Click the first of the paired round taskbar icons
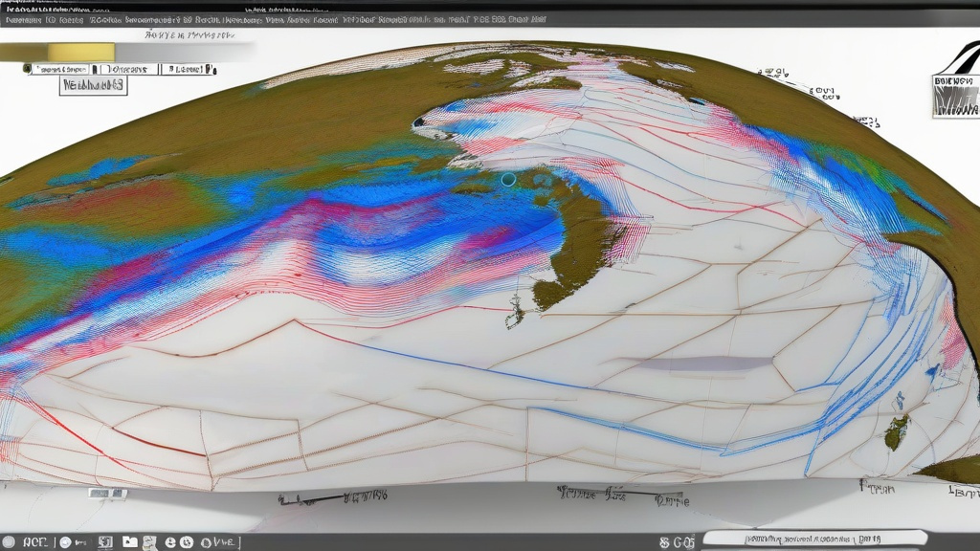The image size is (980, 551). coord(171,542)
